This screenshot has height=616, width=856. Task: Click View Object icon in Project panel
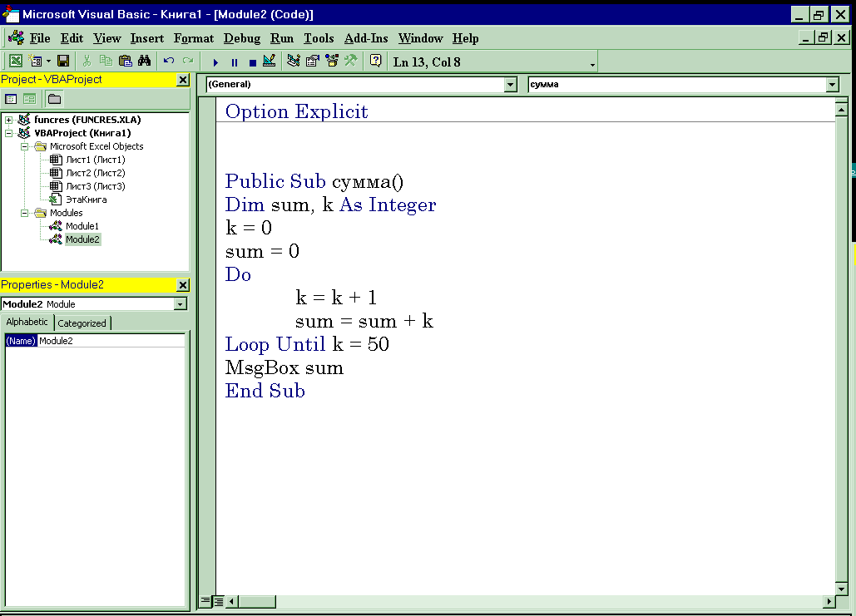[x=29, y=99]
